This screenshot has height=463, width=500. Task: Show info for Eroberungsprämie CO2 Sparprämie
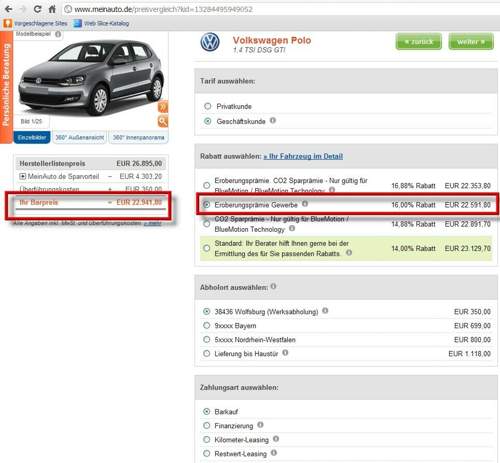pyautogui.click(x=332, y=190)
